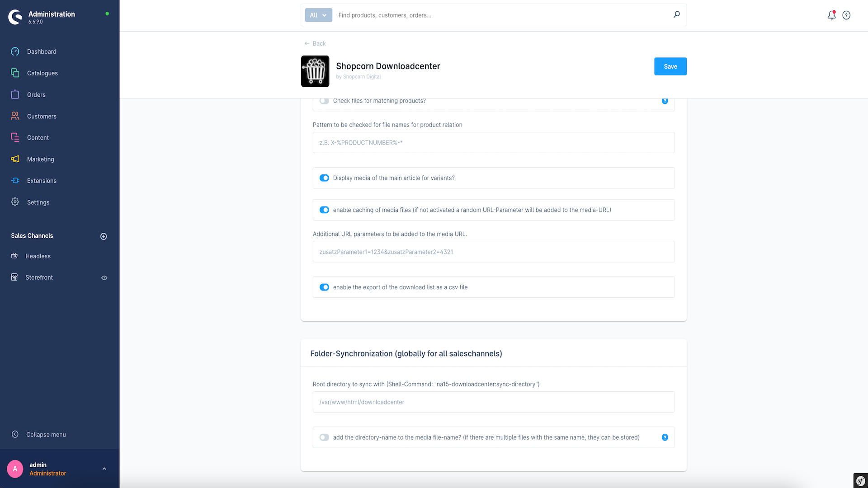Click the Catalogues icon
Image resolution: width=868 pixels, height=488 pixels.
(x=15, y=73)
